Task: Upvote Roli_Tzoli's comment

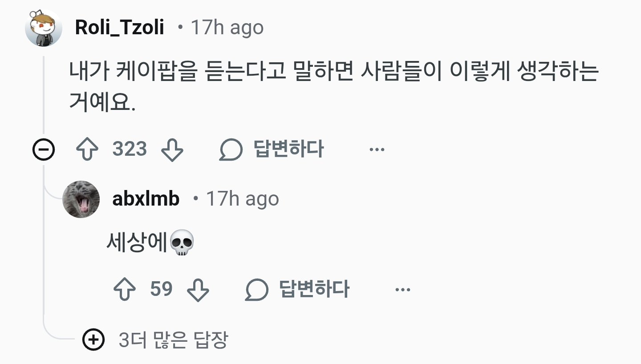Action: coord(88,149)
